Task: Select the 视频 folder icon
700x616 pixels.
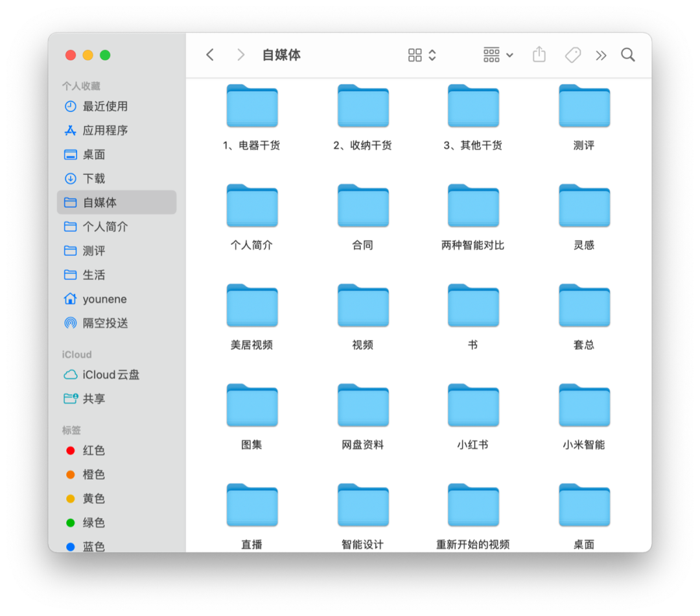Action: [363, 306]
